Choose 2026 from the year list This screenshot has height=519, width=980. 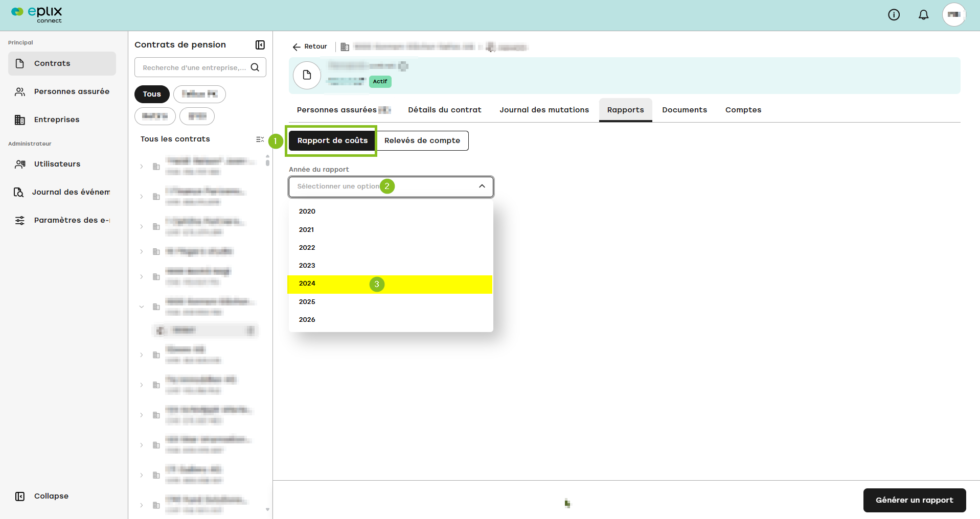[x=391, y=320]
